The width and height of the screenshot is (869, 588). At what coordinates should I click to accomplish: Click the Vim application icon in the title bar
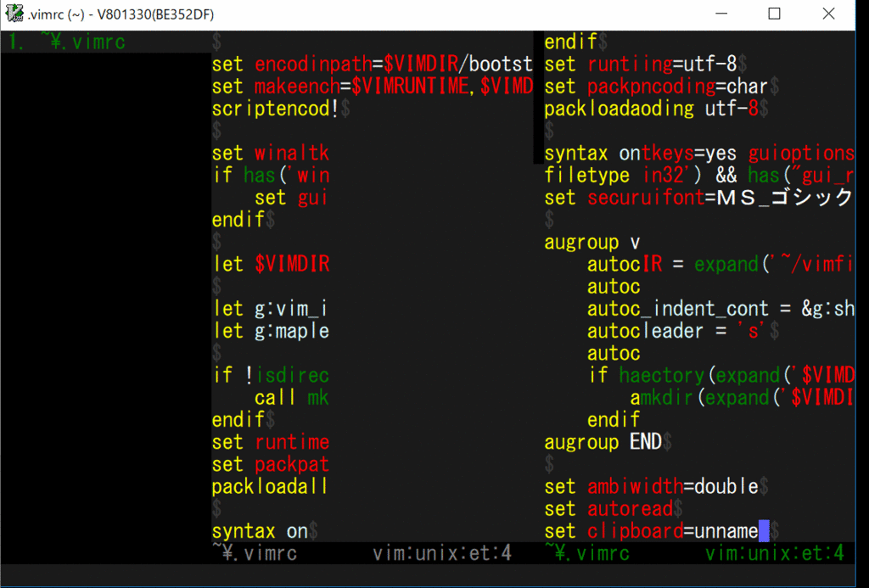[x=14, y=14]
